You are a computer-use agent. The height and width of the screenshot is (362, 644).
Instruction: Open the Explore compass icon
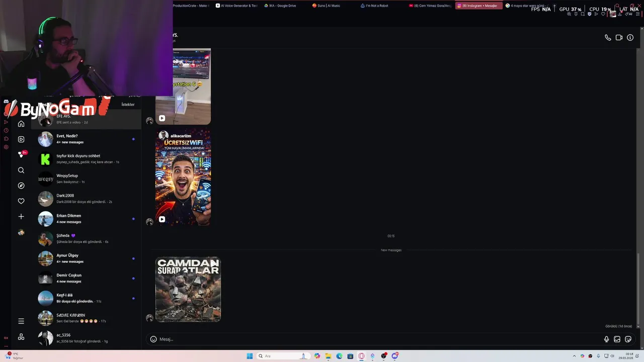tap(21, 186)
